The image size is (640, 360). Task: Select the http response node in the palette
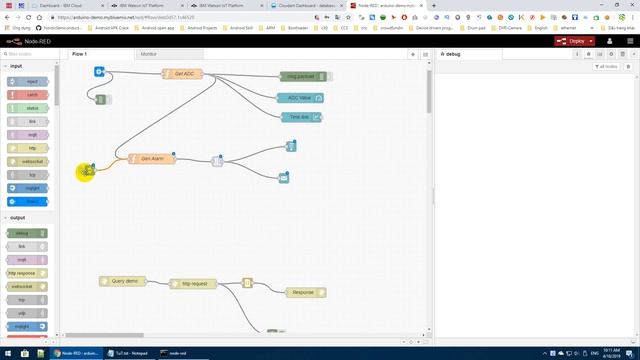[27, 273]
